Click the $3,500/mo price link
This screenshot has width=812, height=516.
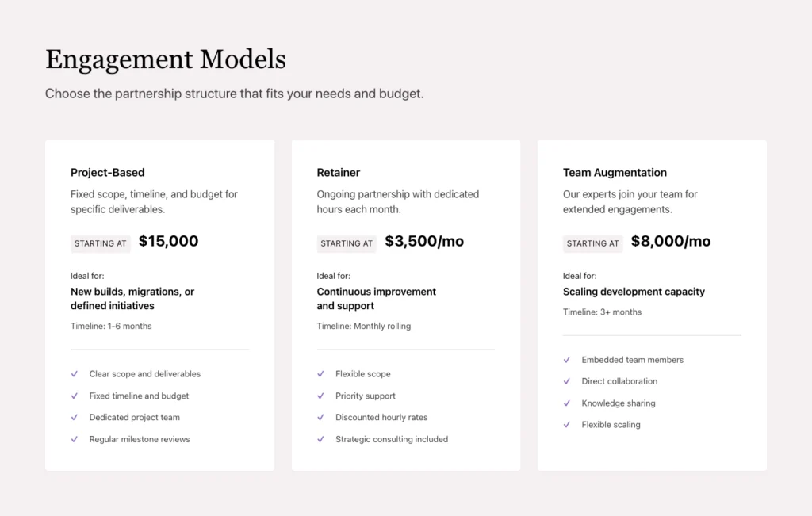point(424,241)
